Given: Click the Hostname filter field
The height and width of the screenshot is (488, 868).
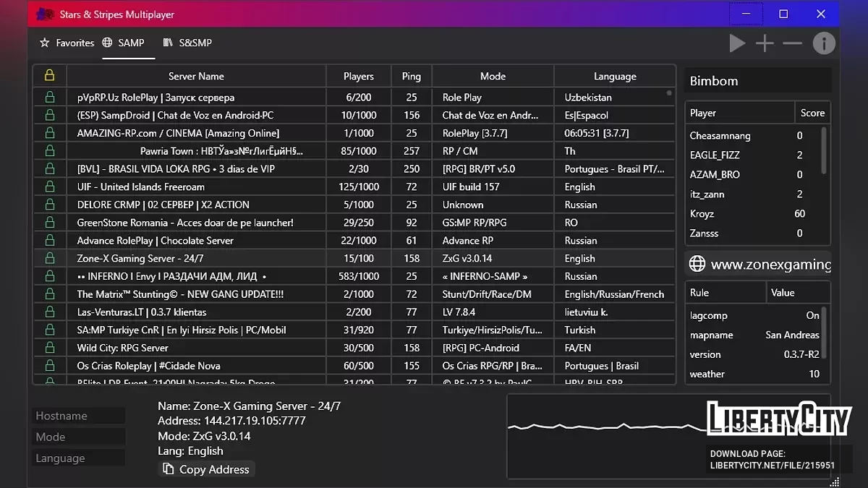Looking at the screenshot, I should (x=79, y=416).
